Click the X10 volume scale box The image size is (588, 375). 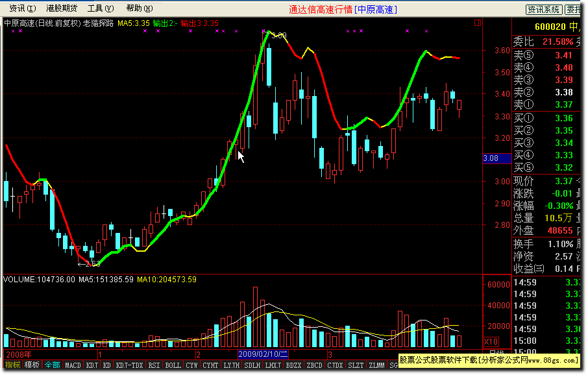click(491, 342)
